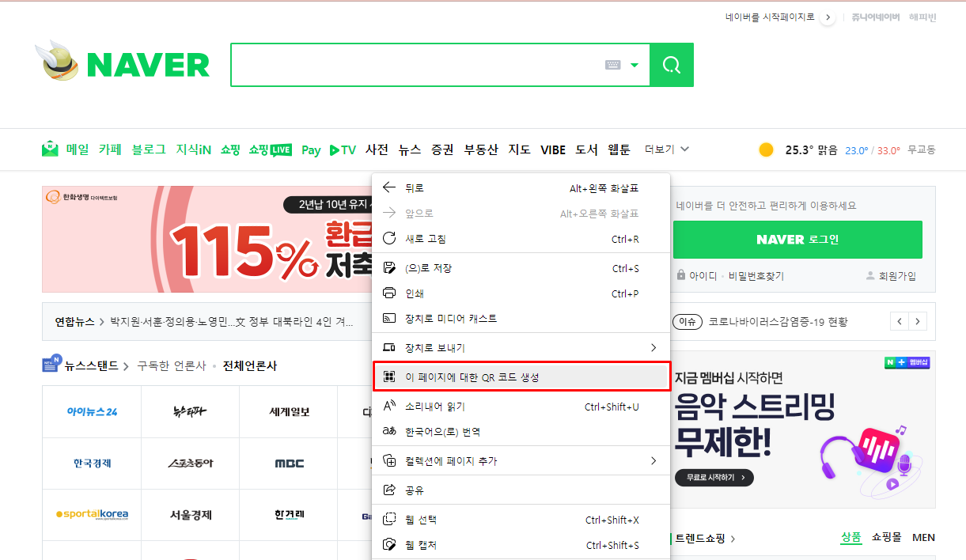This screenshot has height=560, width=966.
Task: Go to next issue arrow
Action: click(918, 321)
